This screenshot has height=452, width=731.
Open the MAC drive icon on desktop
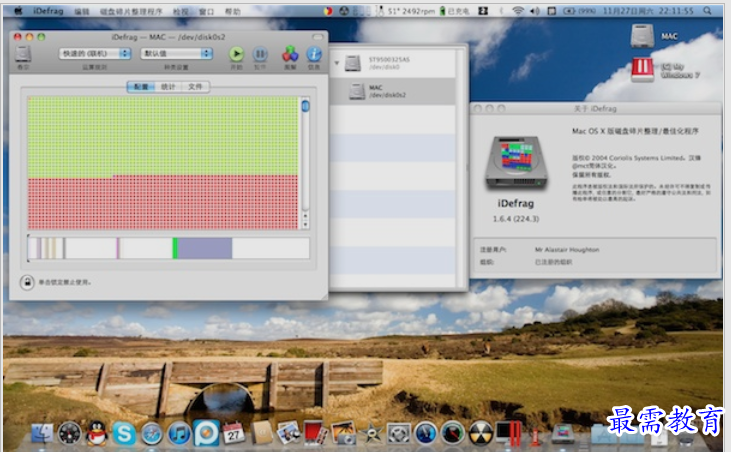coord(642,36)
